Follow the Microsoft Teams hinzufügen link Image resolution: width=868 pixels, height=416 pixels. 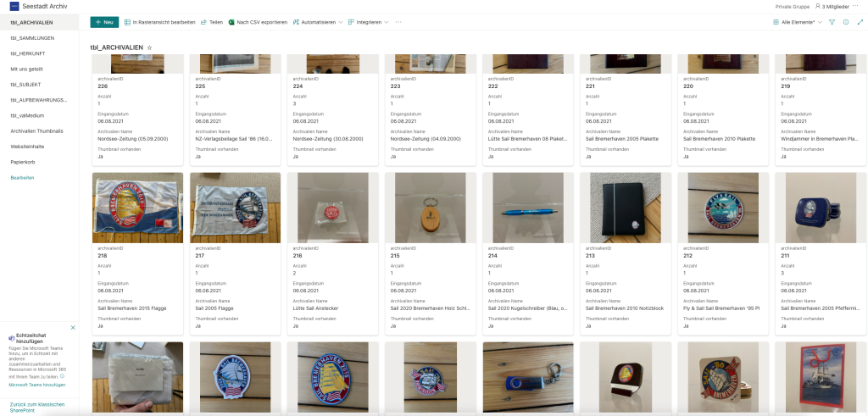(x=37, y=385)
